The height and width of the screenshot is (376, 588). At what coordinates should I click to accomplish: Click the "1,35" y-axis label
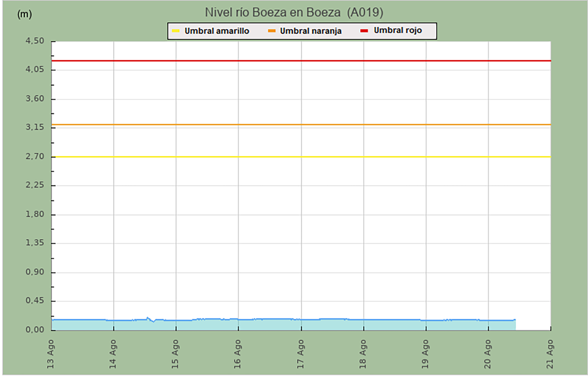tap(35, 243)
